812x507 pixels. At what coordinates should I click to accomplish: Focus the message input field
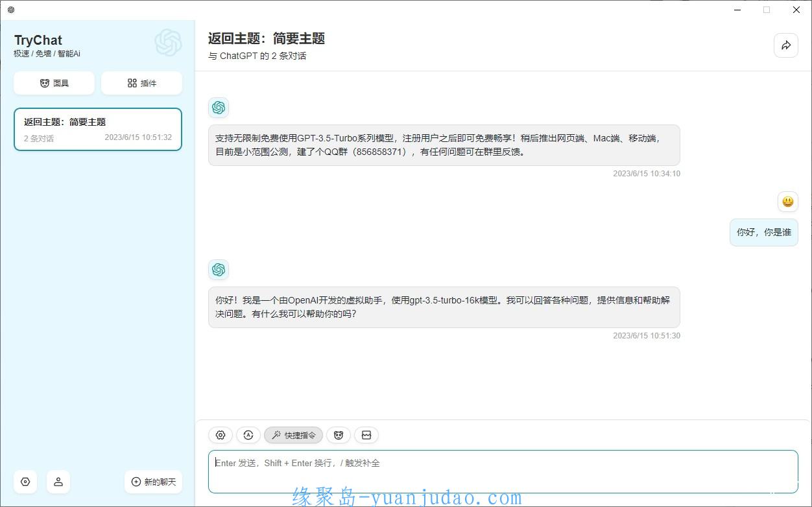pos(503,471)
